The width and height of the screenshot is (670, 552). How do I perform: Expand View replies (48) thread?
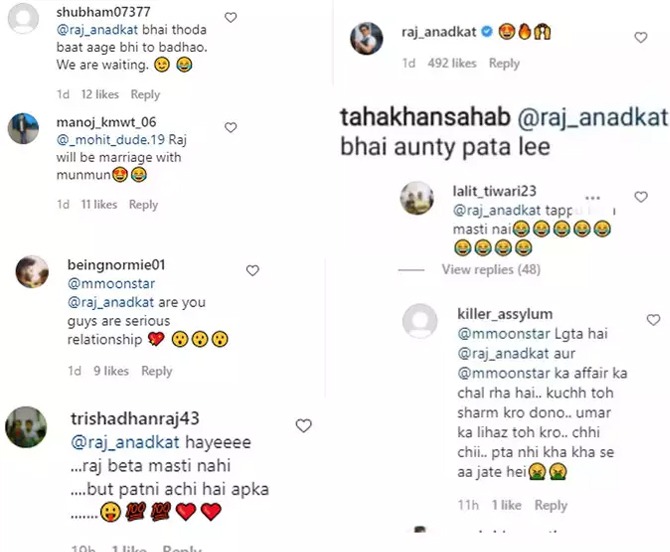pos(491,270)
